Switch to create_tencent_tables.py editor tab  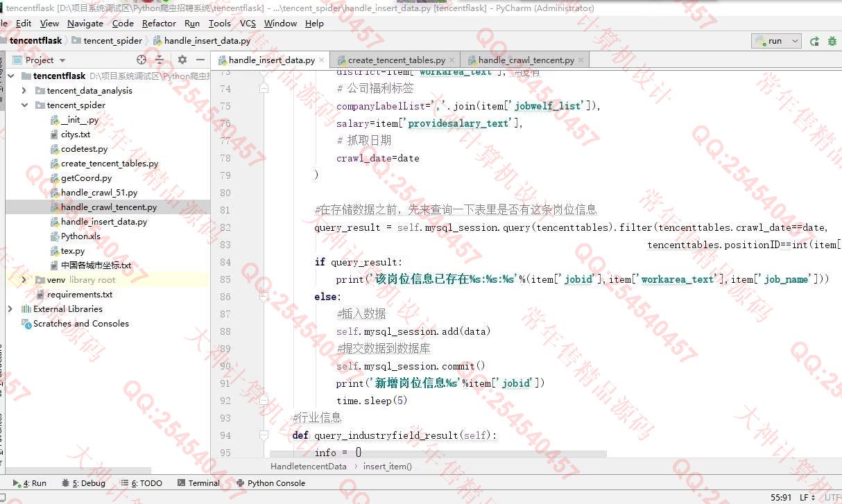click(x=397, y=60)
